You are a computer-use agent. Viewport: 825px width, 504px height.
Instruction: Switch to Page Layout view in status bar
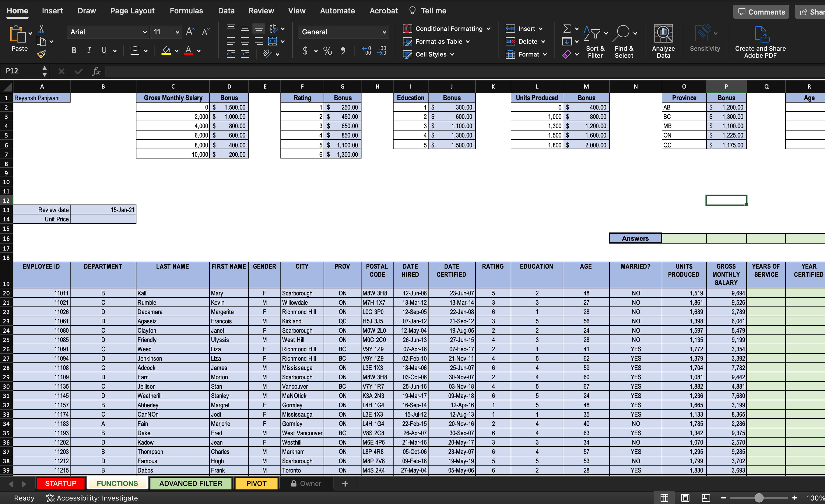pos(685,498)
